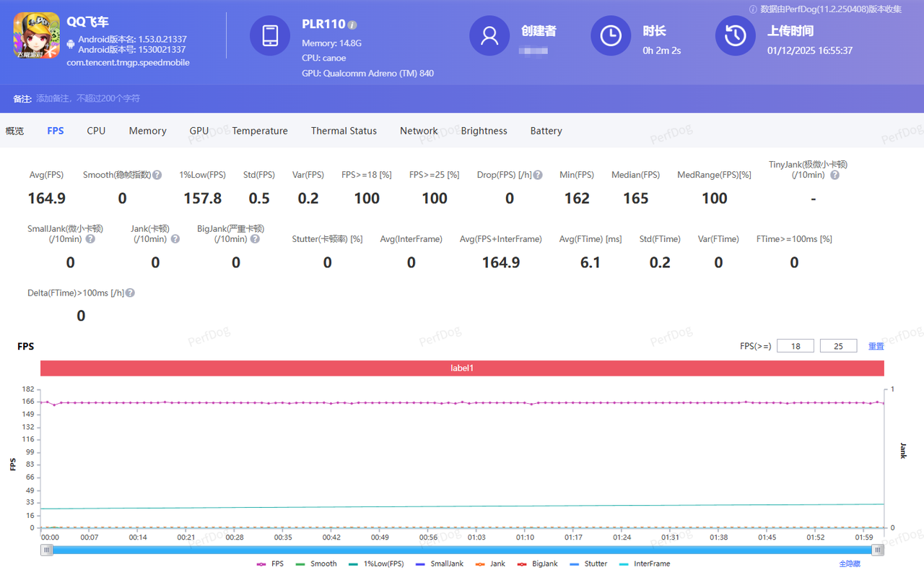924x570 pixels.
Task: Click the upload time 01/12/2025 16:55:37
Action: [810, 51]
